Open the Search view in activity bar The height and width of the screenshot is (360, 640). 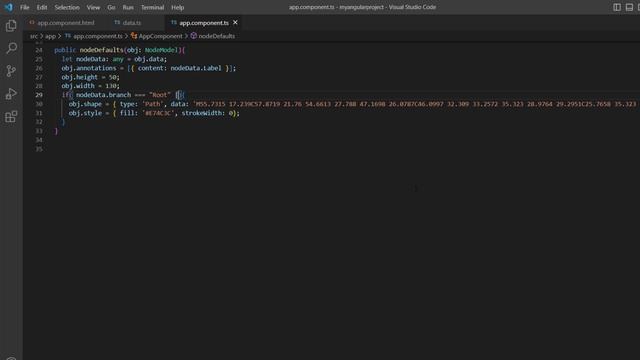point(11,48)
